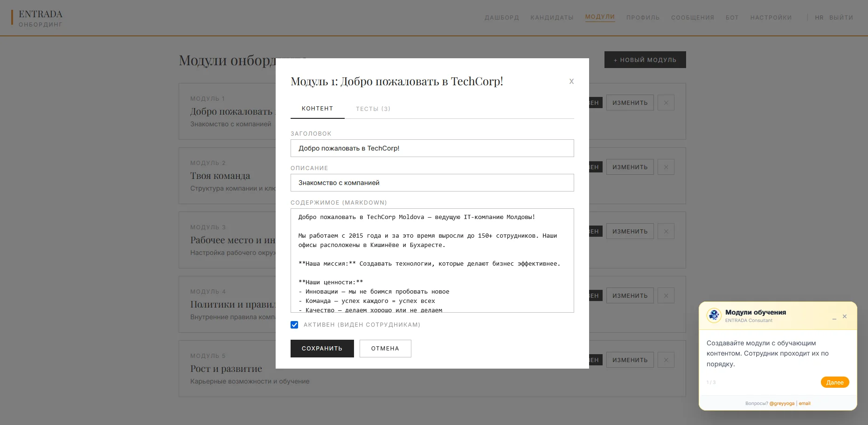This screenshot has width=868, height=425.
Task: Open the Кандидаты navigation item
Action: (x=552, y=18)
